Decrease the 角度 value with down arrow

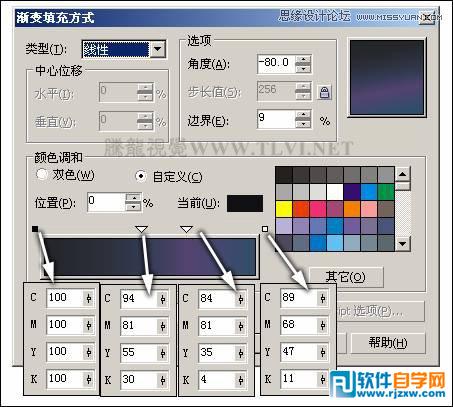(303, 68)
